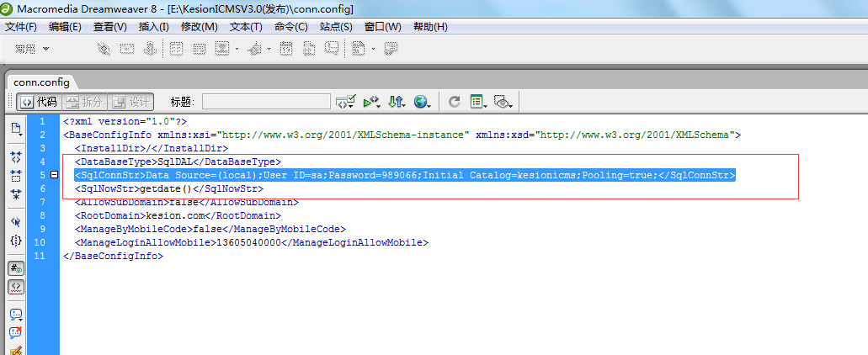Toggle highlight invalid code button
Image resolution: width=868 pixels, height=355 pixels.
tap(16, 287)
